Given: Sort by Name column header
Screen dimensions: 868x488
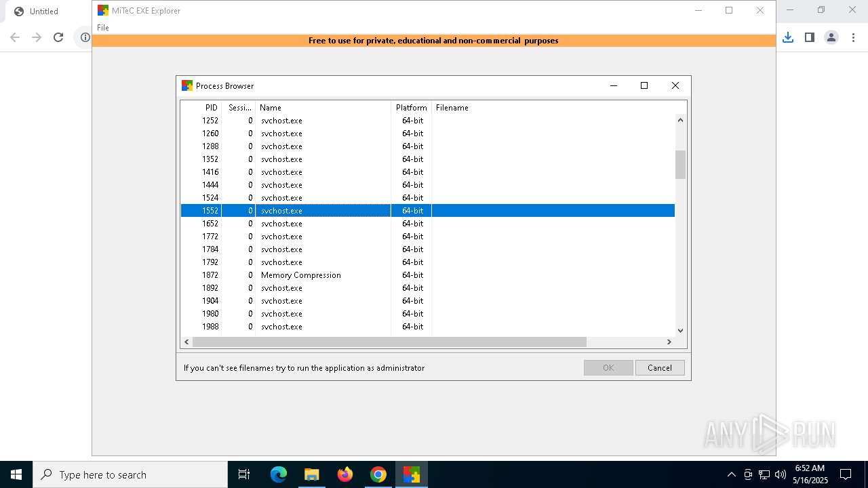Looking at the screenshot, I should [323, 107].
